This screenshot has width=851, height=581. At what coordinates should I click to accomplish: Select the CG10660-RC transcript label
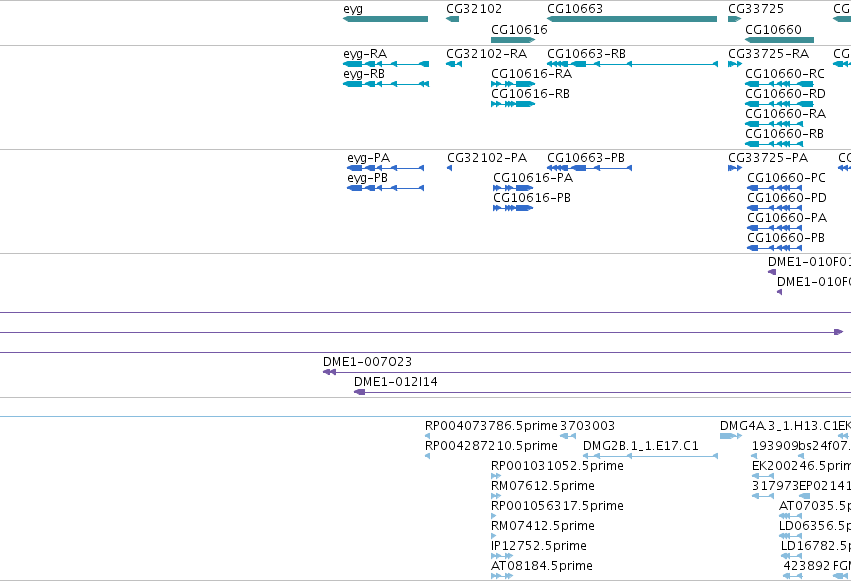pos(785,74)
